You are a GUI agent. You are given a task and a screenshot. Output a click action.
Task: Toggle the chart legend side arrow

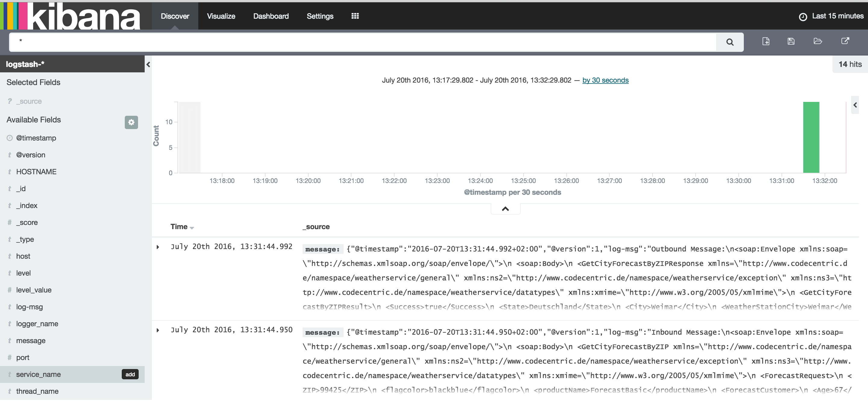(x=855, y=105)
